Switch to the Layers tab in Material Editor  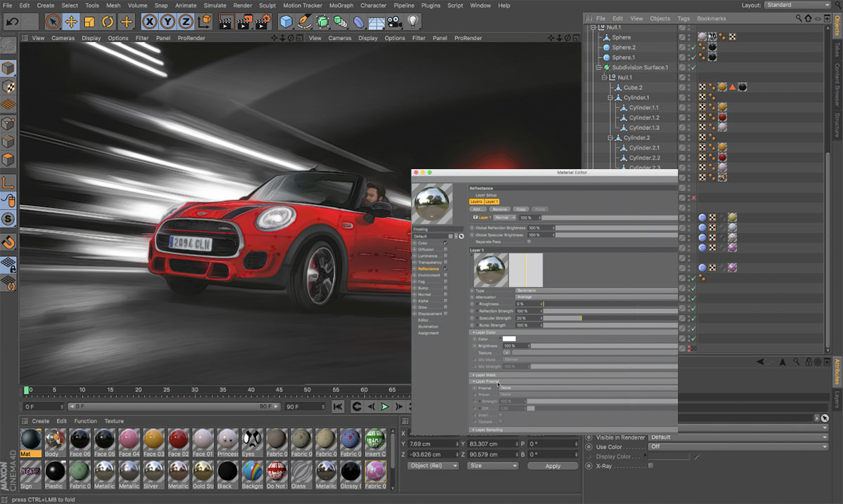point(476,201)
